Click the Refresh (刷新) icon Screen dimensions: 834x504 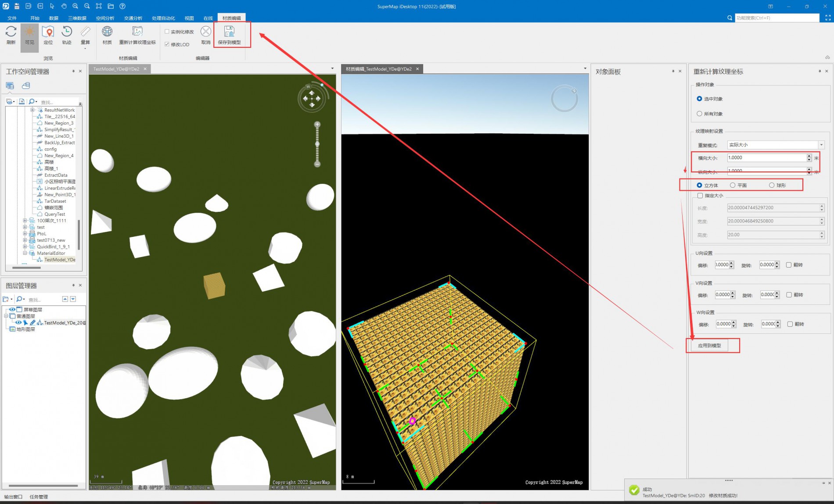pos(11,32)
